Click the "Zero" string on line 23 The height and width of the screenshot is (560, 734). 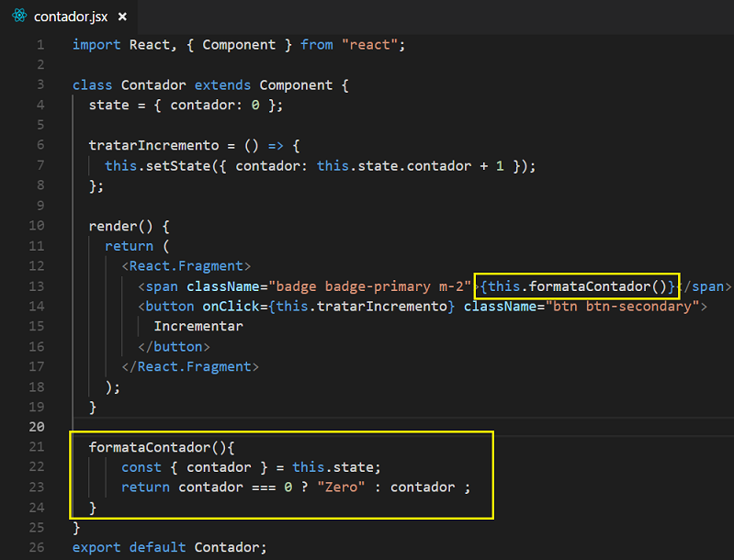[341, 487]
